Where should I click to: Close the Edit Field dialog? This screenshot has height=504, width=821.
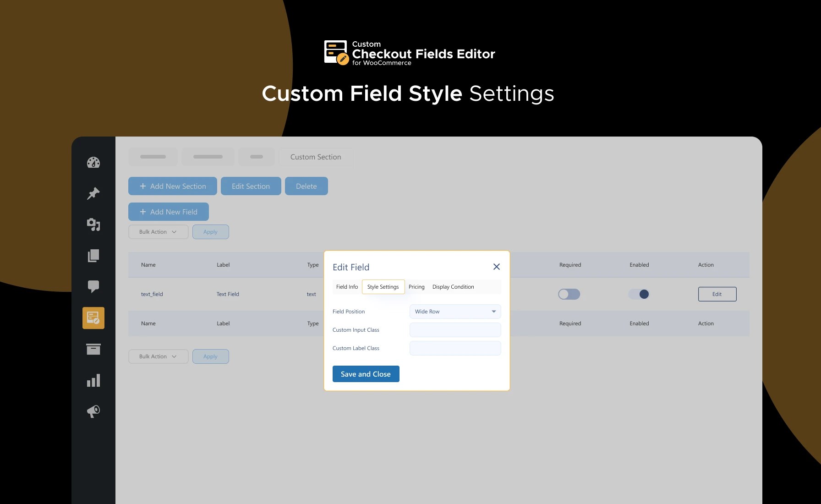point(496,267)
